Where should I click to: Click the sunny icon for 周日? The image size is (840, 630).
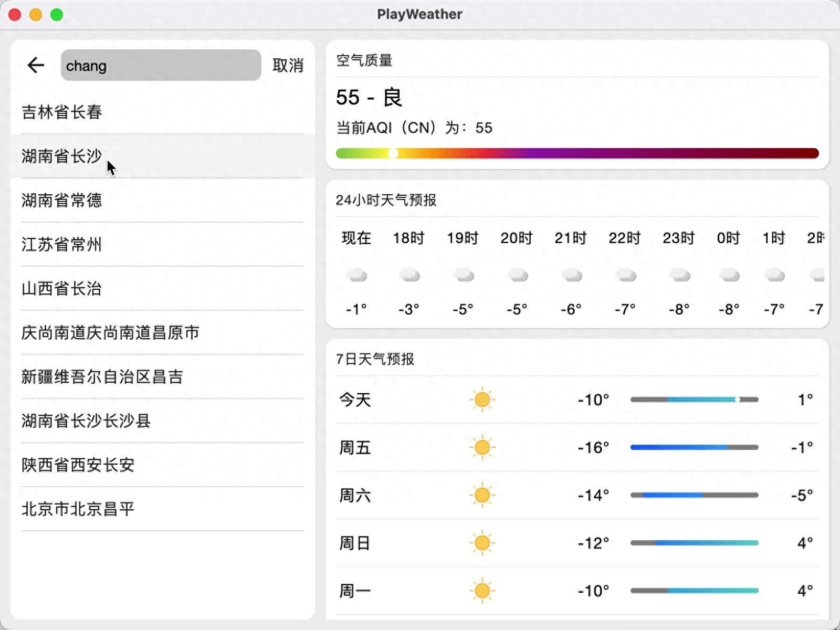(x=482, y=543)
